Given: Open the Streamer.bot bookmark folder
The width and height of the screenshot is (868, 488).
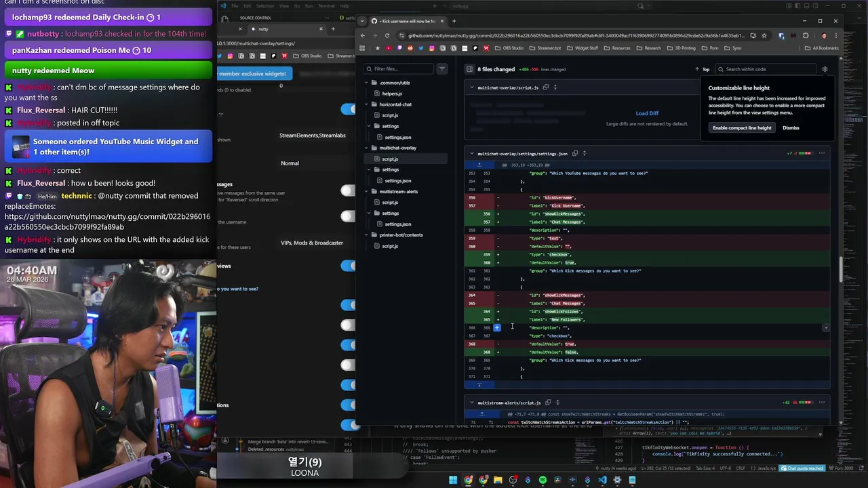Looking at the screenshot, I should [546, 48].
